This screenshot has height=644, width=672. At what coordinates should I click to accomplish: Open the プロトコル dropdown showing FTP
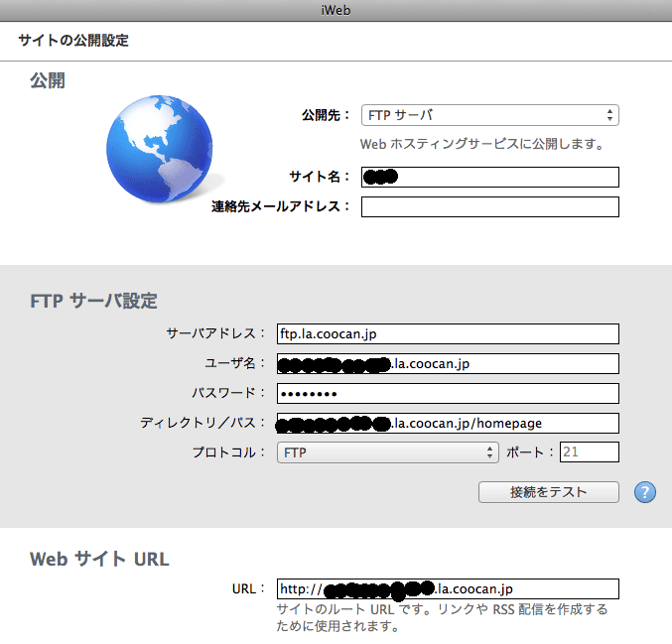(388, 452)
